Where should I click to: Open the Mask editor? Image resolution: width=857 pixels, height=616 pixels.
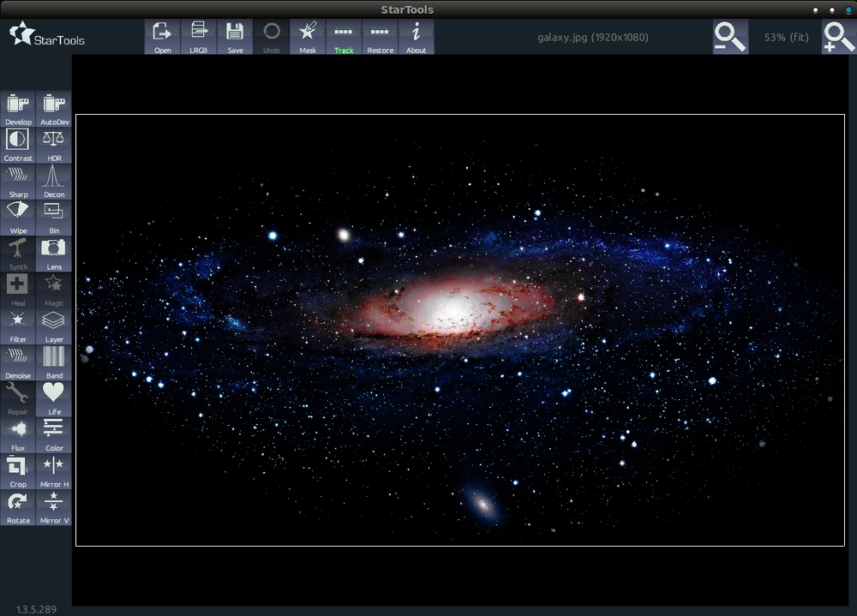tap(308, 36)
